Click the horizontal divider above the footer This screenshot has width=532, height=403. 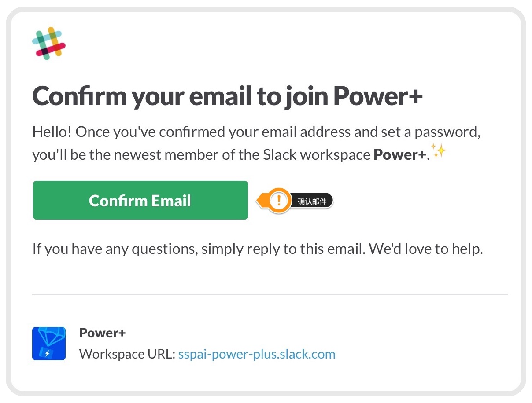[x=270, y=294]
